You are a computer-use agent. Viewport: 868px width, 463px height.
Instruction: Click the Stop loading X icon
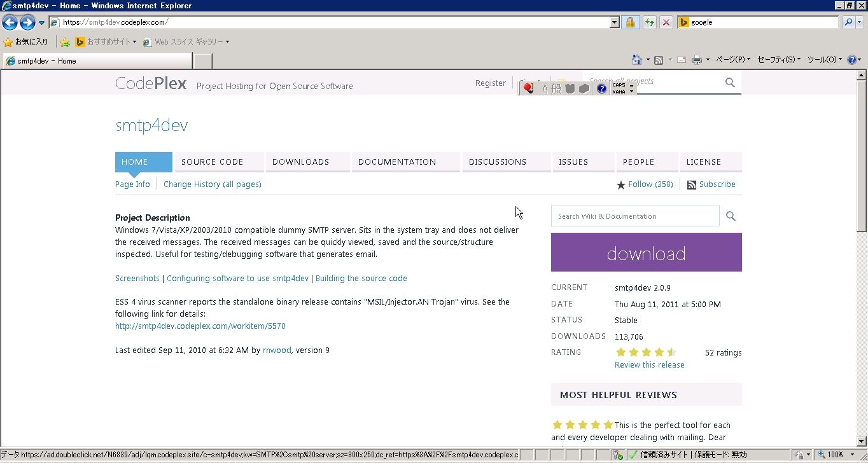666,22
